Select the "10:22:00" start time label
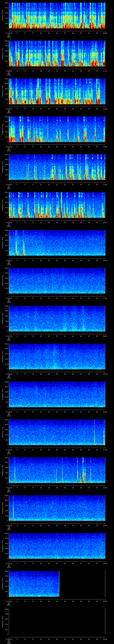The width and height of the screenshot is (114, 644). [9, 147]
